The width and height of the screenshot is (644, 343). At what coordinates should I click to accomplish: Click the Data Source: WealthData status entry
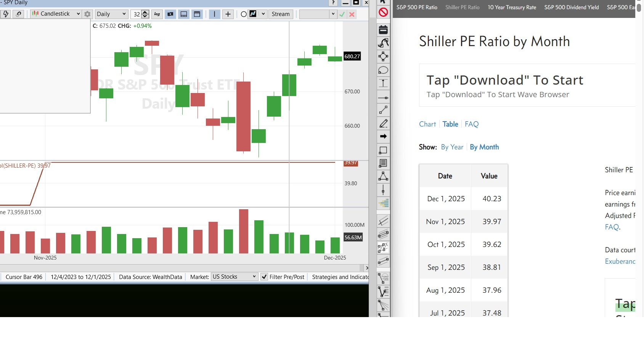tap(151, 277)
